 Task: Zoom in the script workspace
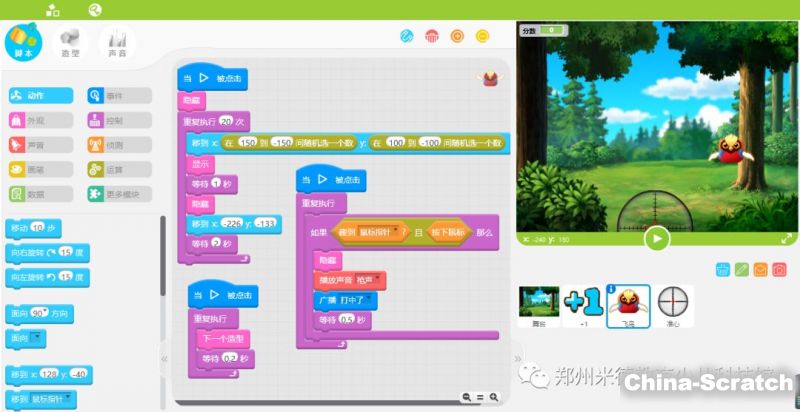click(493, 397)
